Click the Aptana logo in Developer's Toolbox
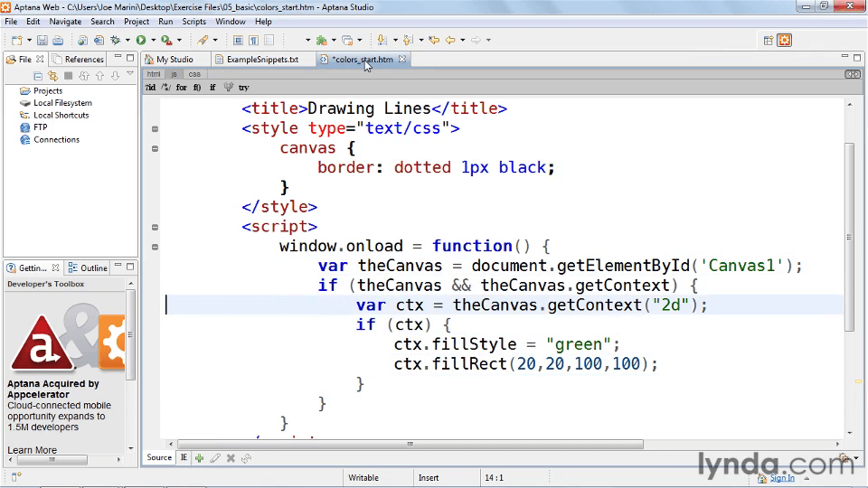 pos(42,343)
